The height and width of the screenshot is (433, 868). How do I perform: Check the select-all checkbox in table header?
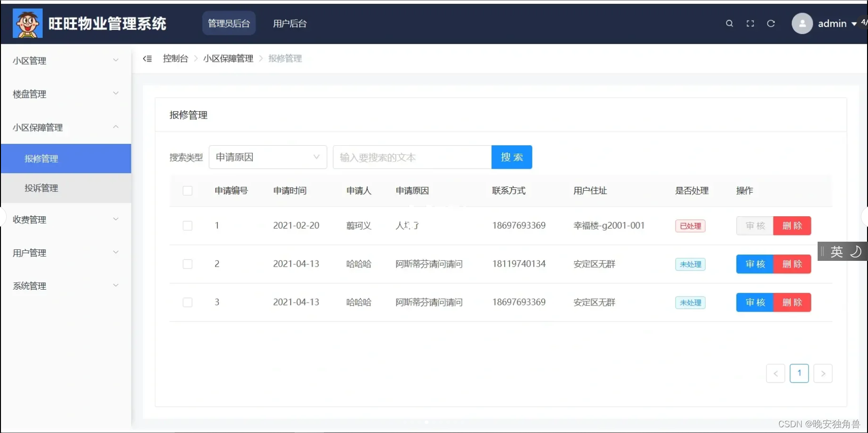coord(188,190)
